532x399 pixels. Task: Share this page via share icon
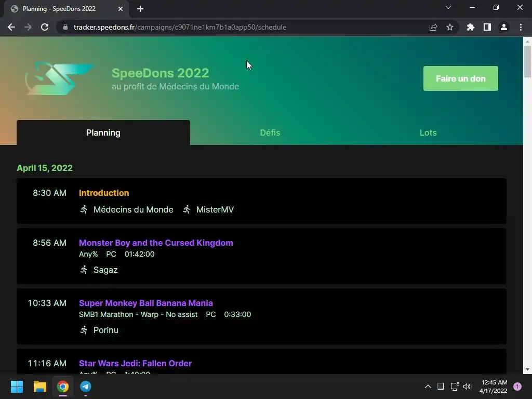tap(433, 27)
